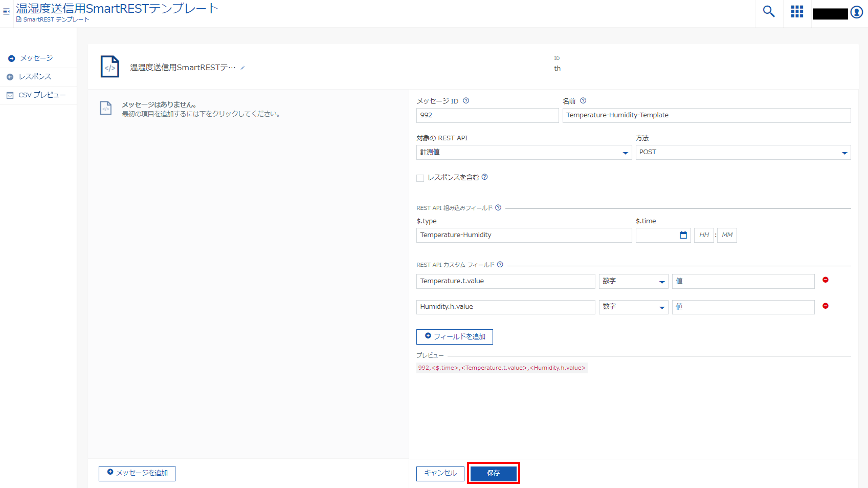The height and width of the screenshot is (488, 868).
Task: Click the pencil icon to edit template name
Action: click(x=243, y=68)
